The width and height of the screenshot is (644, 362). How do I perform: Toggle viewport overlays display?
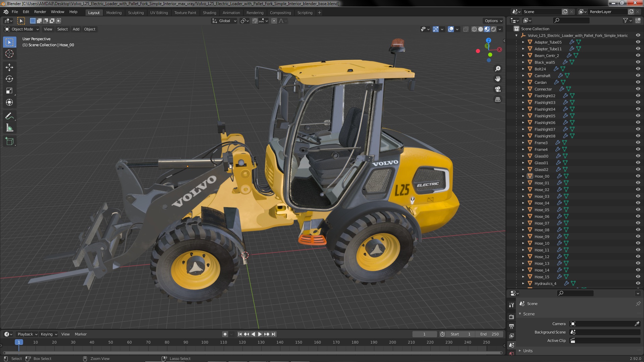pyautogui.click(x=451, y=29)
